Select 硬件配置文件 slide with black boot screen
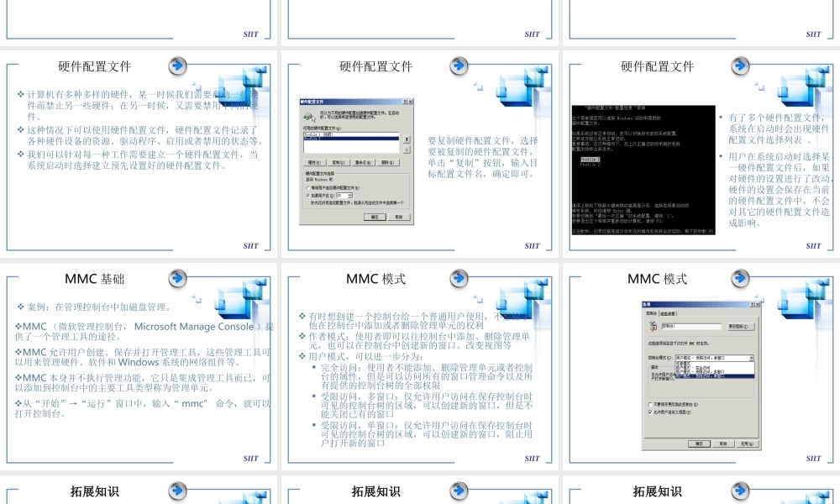This screenshot has width=840, height=504. coord(701,154)
